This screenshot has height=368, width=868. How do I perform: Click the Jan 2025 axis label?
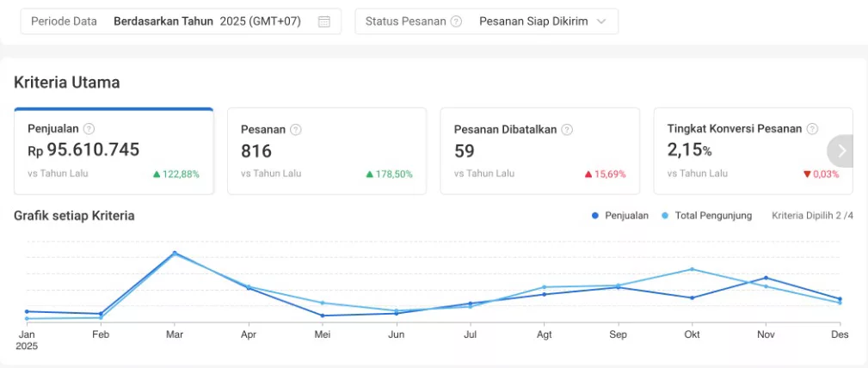[27, 340]
